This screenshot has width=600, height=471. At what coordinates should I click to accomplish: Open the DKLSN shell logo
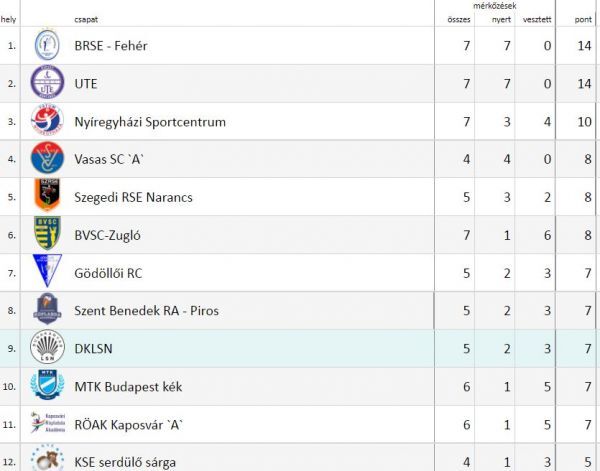click(x=47, y=346)
